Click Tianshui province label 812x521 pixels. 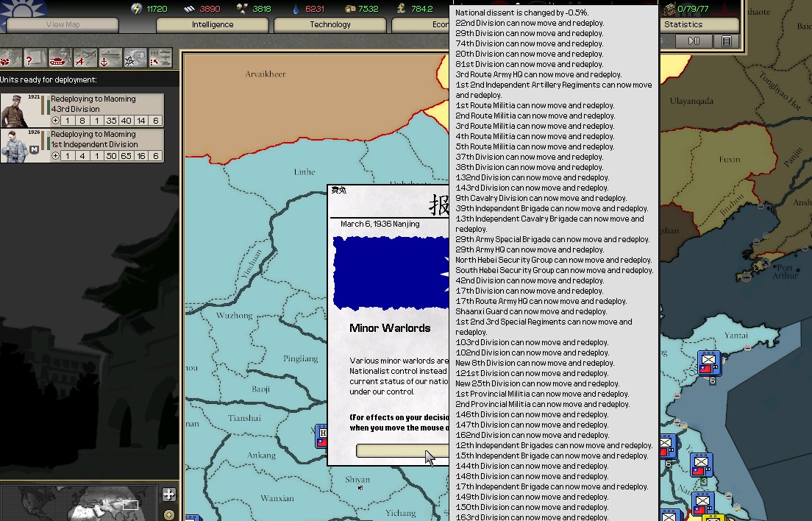coord(244,418)
